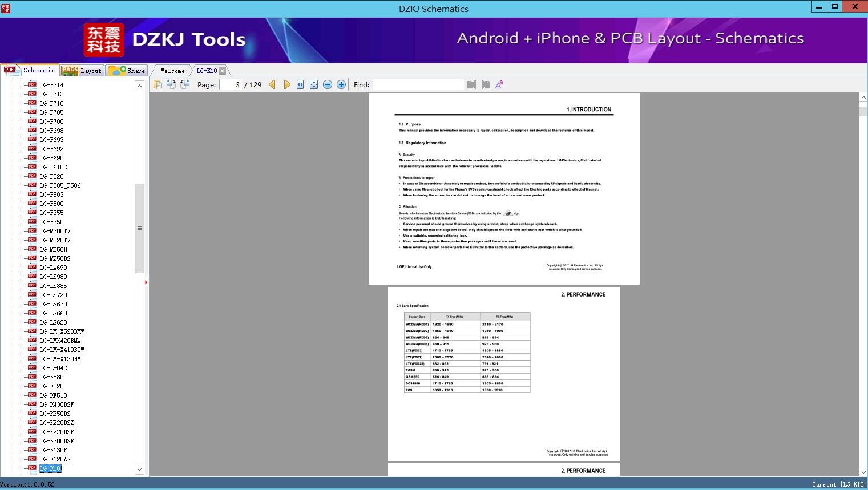Screen dimensions: 868x490
Task: Click the Page number input field
Action: 231,84
